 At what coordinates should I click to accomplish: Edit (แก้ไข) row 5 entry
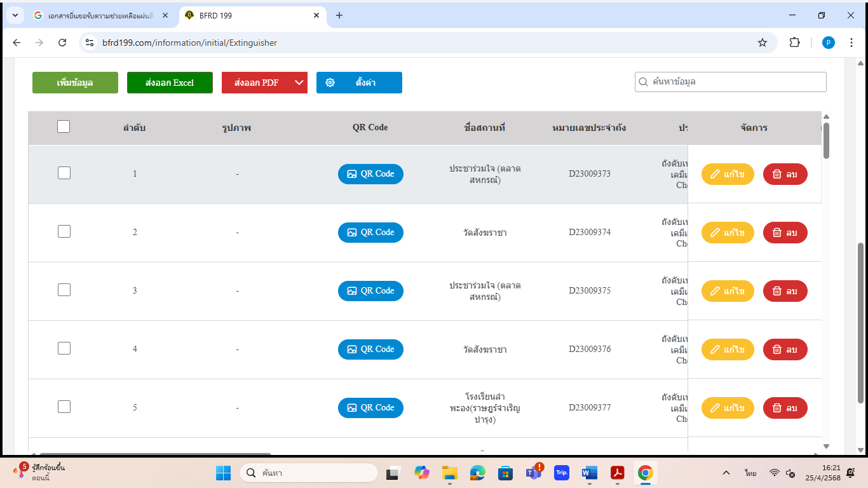[x=728, y=408]
